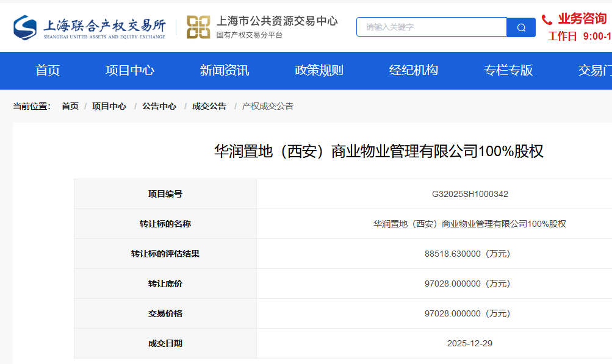Navigate to 专栏专版 section
The height and width of the screenshot is (364, 612).
[x=508, y=71]
